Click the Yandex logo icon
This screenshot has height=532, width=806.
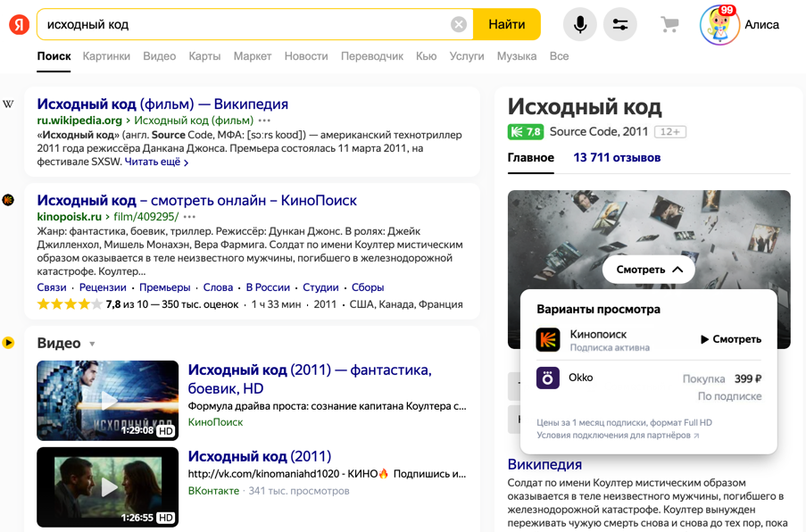tap(19, 25)
